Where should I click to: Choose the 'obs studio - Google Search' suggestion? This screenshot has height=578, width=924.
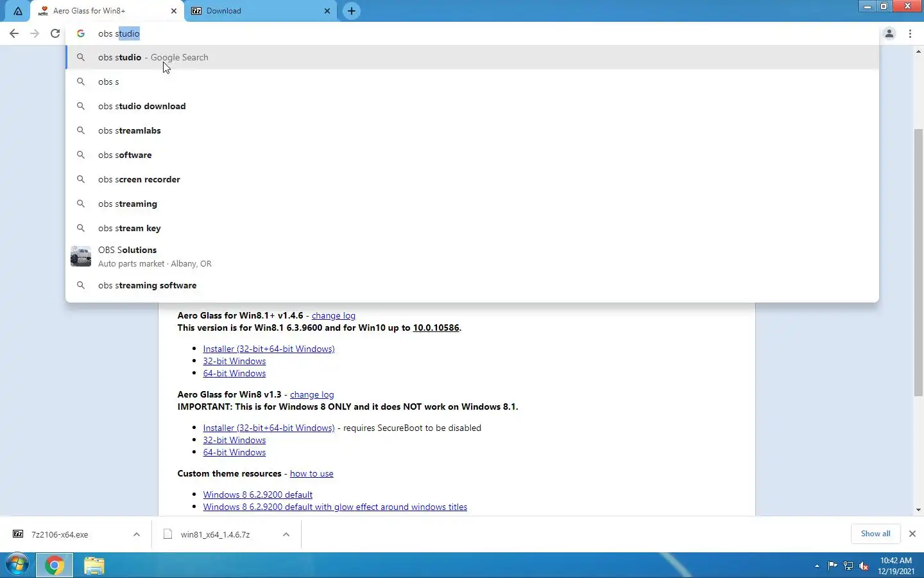(472, 57)
